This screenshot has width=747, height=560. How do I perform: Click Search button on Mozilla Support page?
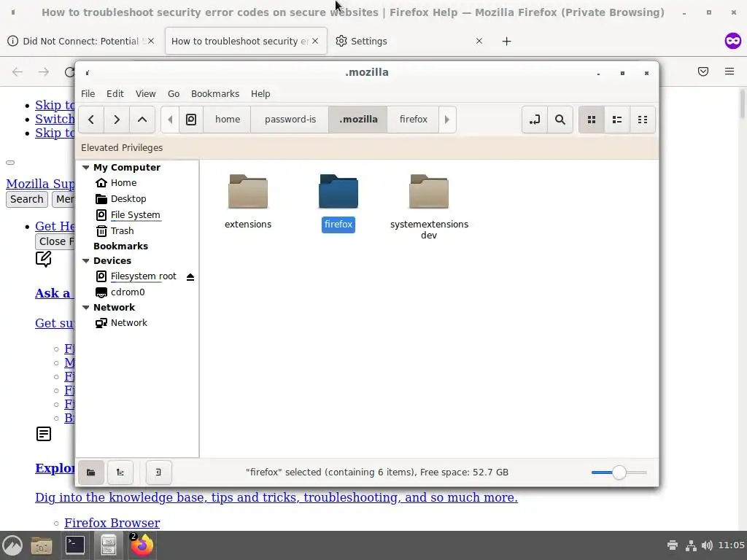pos(27,199)
